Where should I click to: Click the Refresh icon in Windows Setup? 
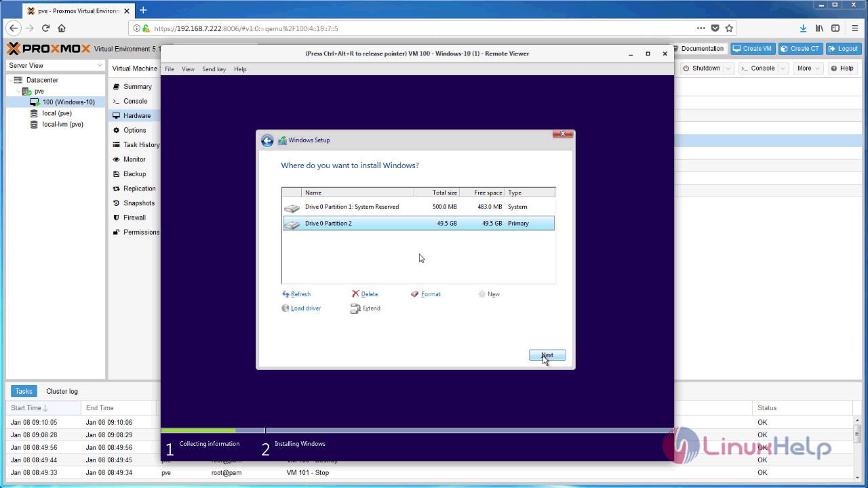coord(285,294)
